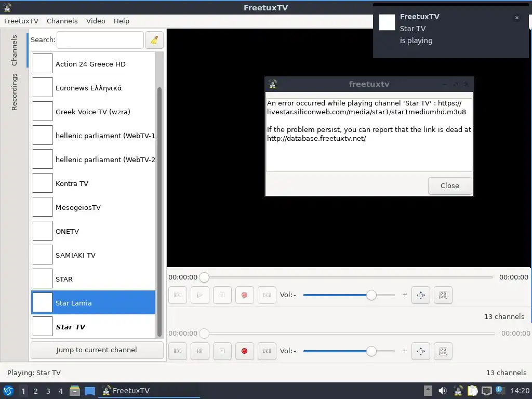Select the MesogeiosTV channel
532x399 pixels.
[x=94, y=207]
